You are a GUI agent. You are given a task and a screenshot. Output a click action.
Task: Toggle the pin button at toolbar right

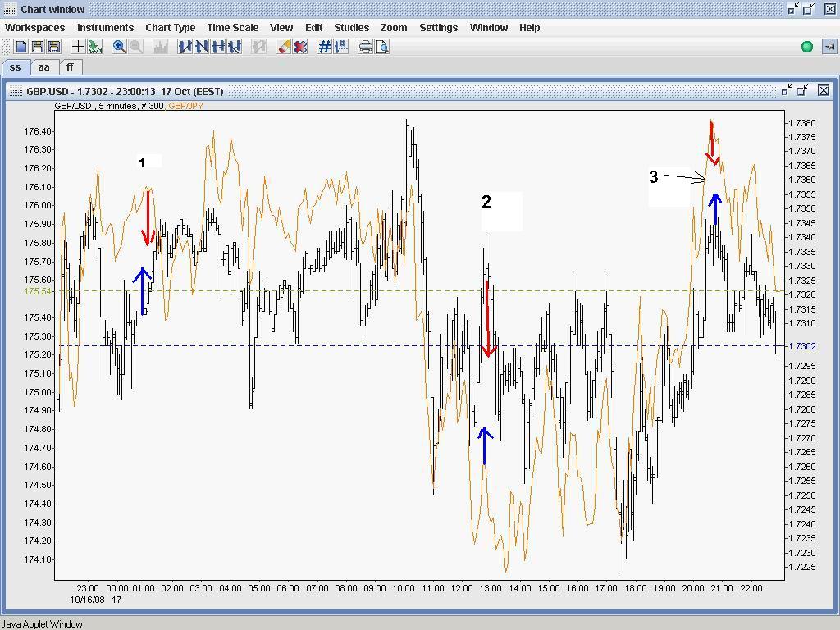(829, 47)
